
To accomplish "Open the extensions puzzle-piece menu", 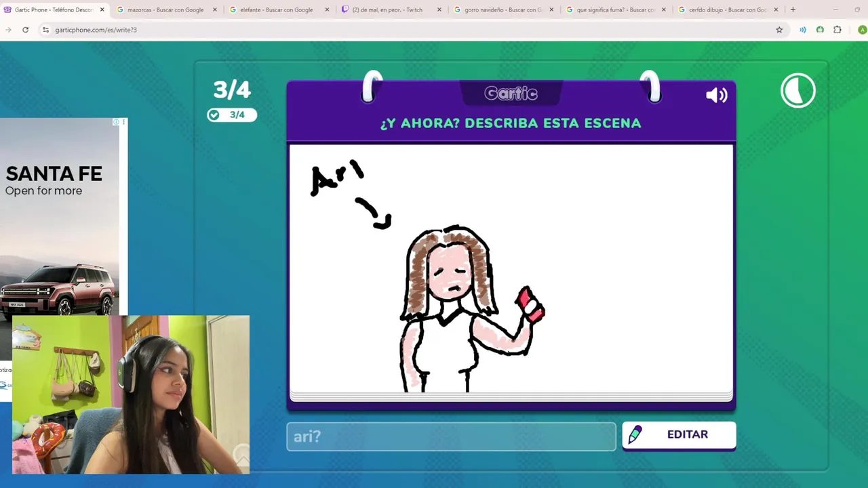I will coord(837,30).
